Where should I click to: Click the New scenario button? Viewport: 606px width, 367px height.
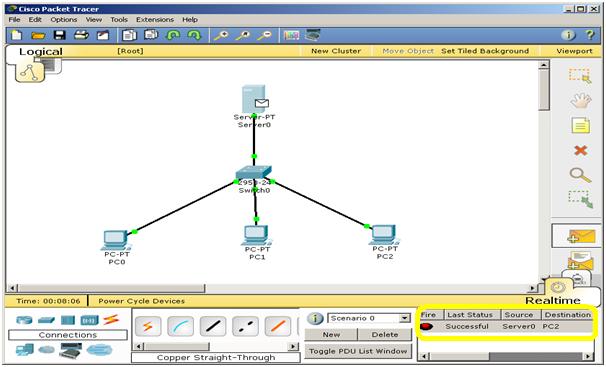pyautogui.click(x=331, y=335)
